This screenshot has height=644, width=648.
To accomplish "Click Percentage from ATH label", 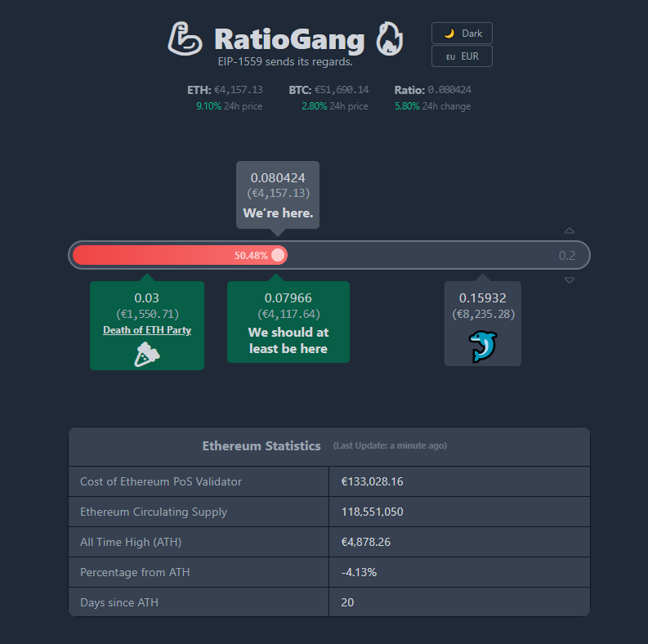I will pos(135,572).
